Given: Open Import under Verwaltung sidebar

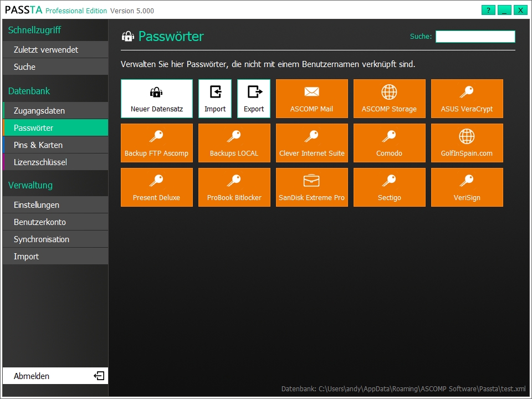Looking at the screenshot, I should pyautogui.click(x=55, y=257).
